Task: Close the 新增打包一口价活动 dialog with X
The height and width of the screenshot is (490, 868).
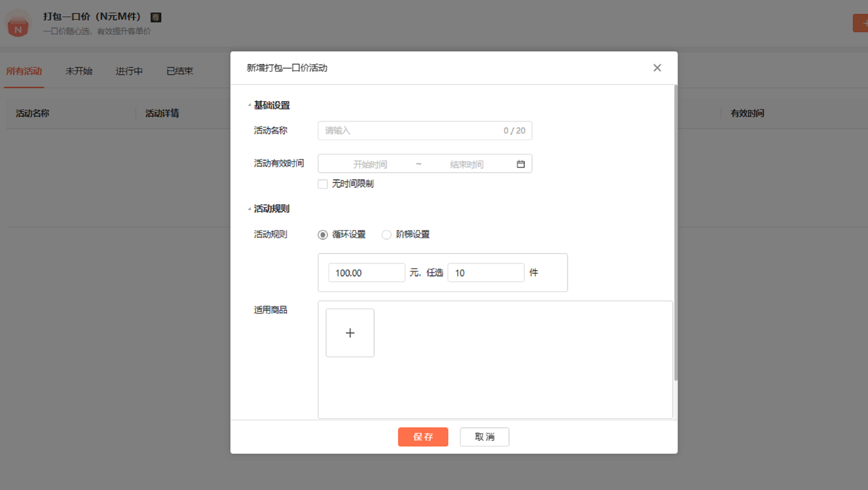Action: pyautogui.click(x=657, y=68)
